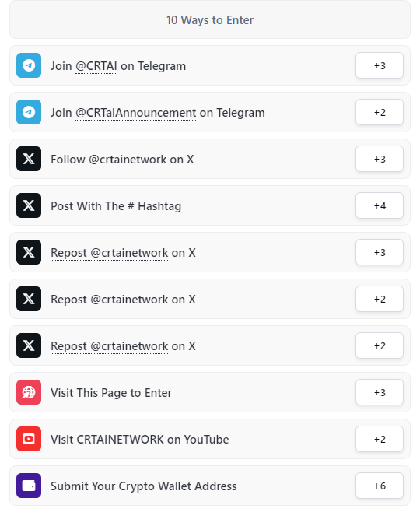Open the @CRTAI Telegram link
Screen dimensions: 420x512
point(96,66)
